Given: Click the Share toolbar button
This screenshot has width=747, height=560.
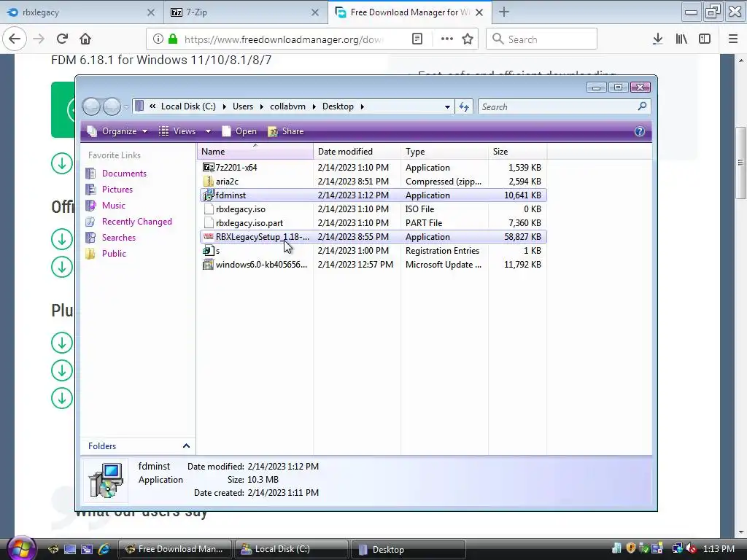Looking at the screenshot, I should tap(286, 131).
